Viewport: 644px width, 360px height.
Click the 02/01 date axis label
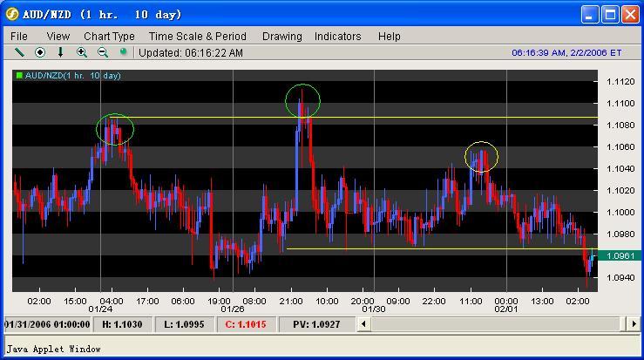point(506,309)
